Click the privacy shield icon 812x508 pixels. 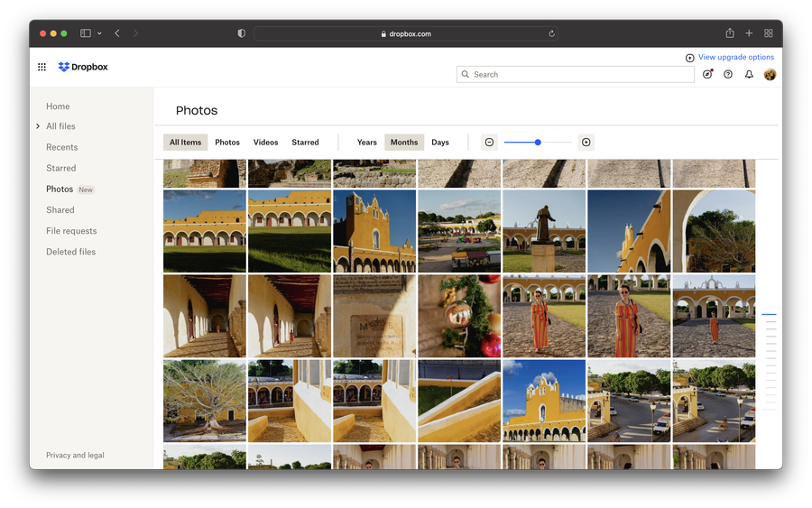pyautogui.click(x=241, y=33)
